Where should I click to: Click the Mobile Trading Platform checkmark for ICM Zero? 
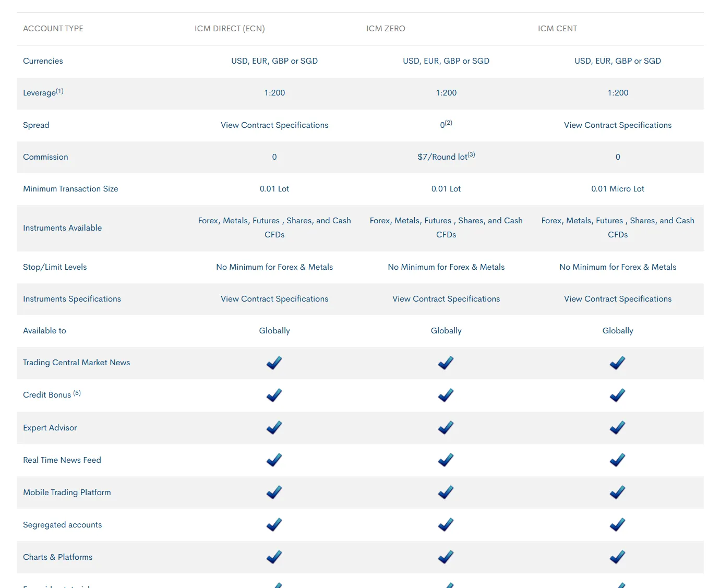pyautogui.click(x=446, y=492)
